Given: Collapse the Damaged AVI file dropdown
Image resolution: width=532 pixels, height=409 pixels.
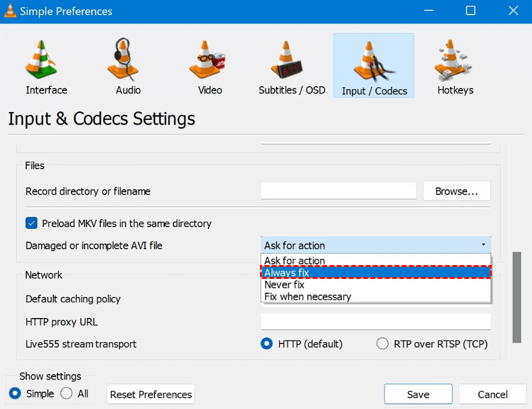Looking at the screenshot, I should 483,245.
